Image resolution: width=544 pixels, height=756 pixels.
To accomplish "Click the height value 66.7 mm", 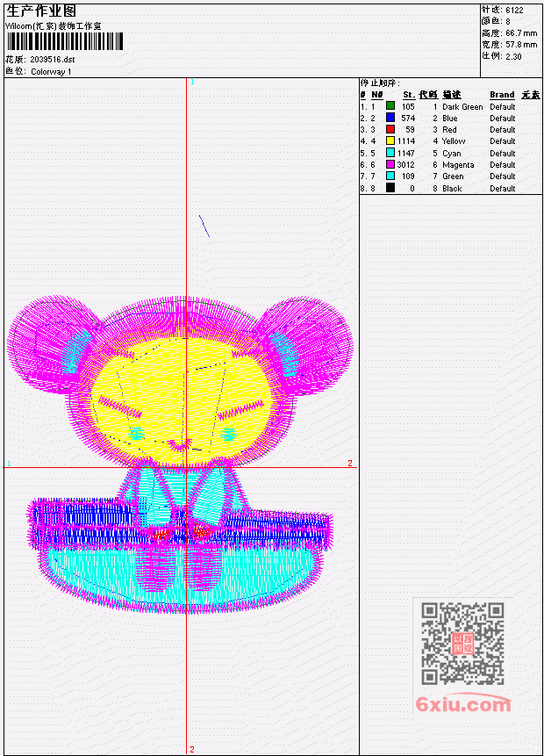I will pyautogui.click(x=521, y=33).
